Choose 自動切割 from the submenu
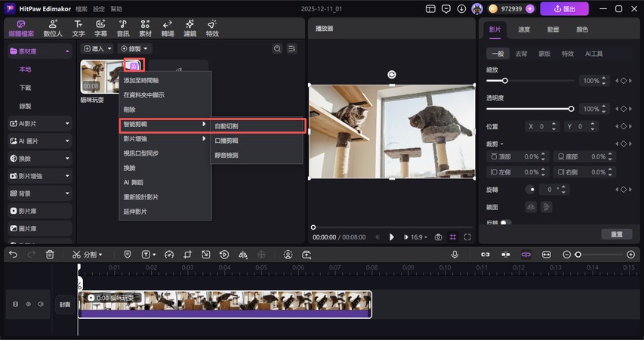The width and height of the screenshot is (644, 340). pos(257,126)
